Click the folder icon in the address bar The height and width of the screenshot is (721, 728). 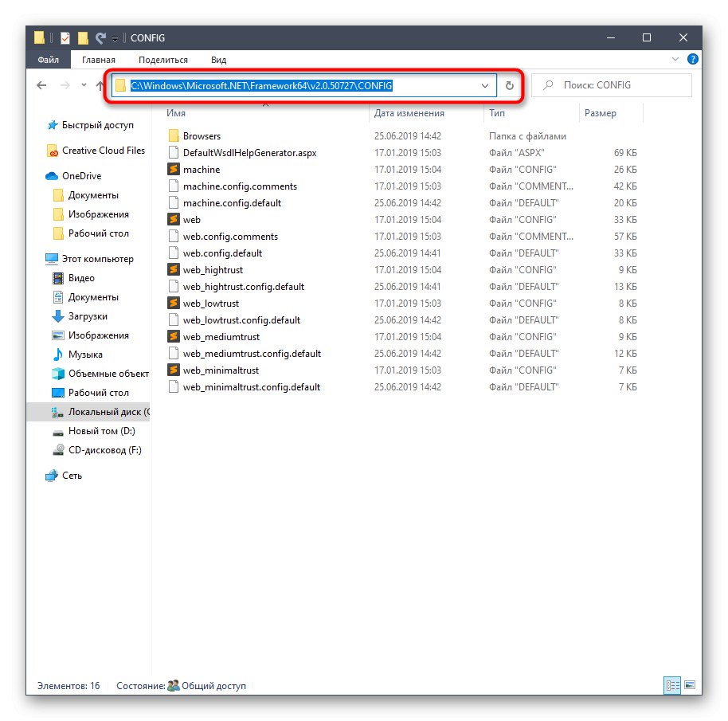coord(121,85)
